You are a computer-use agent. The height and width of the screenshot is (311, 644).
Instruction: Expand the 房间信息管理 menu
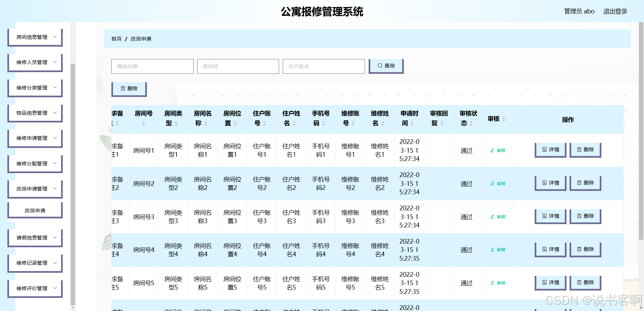click(x=35, y=37)
